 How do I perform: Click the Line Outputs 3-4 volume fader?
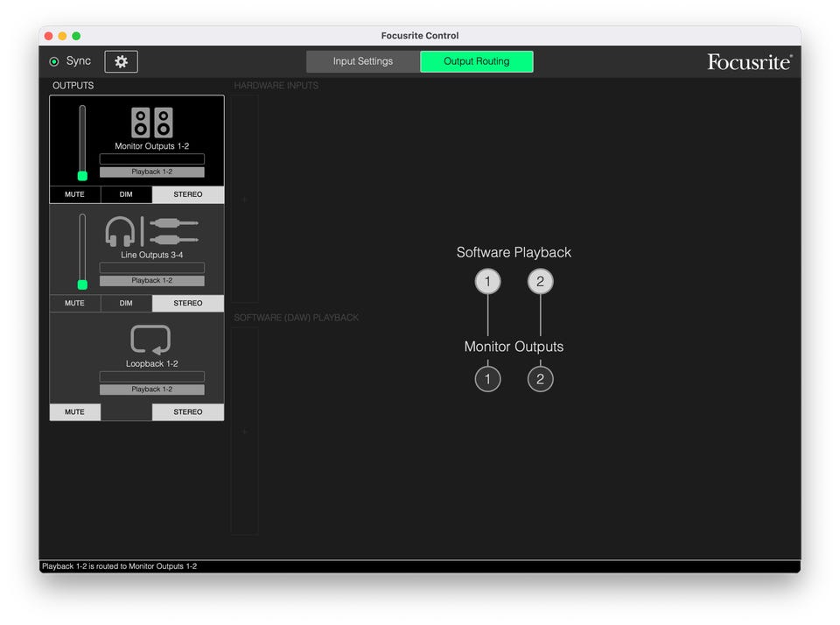click(82, 251)
